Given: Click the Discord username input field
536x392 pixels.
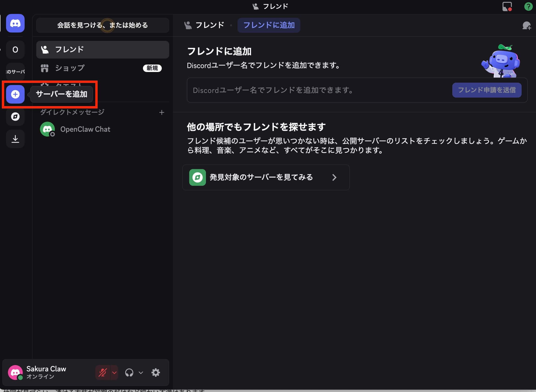Looking at the screenshot, I should coord(318,90).
